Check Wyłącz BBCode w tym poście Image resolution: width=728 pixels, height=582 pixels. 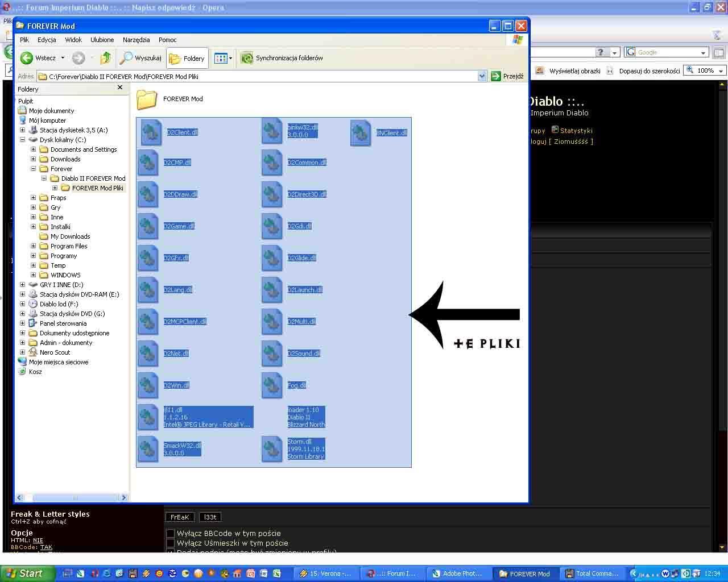pyautogui.click(x=170, y=533)
